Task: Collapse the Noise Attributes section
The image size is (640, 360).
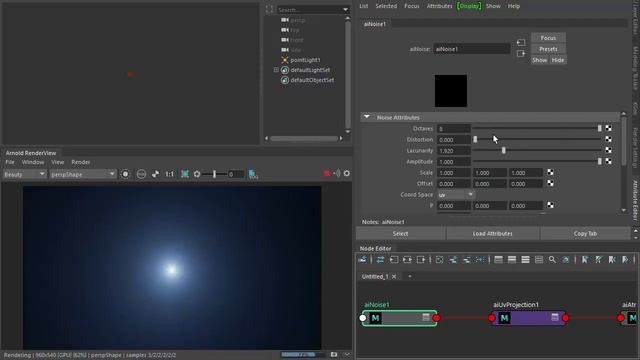Action: click(x=367, y=117)
